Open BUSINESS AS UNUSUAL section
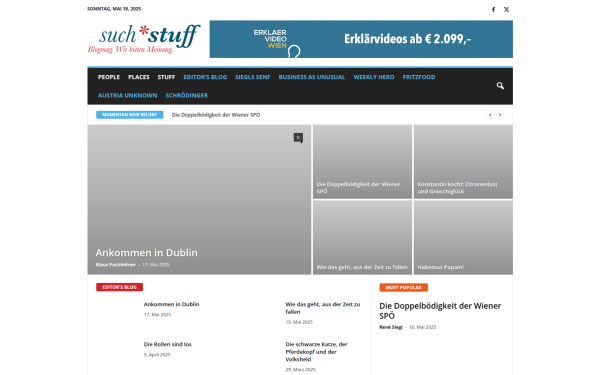 312,77
